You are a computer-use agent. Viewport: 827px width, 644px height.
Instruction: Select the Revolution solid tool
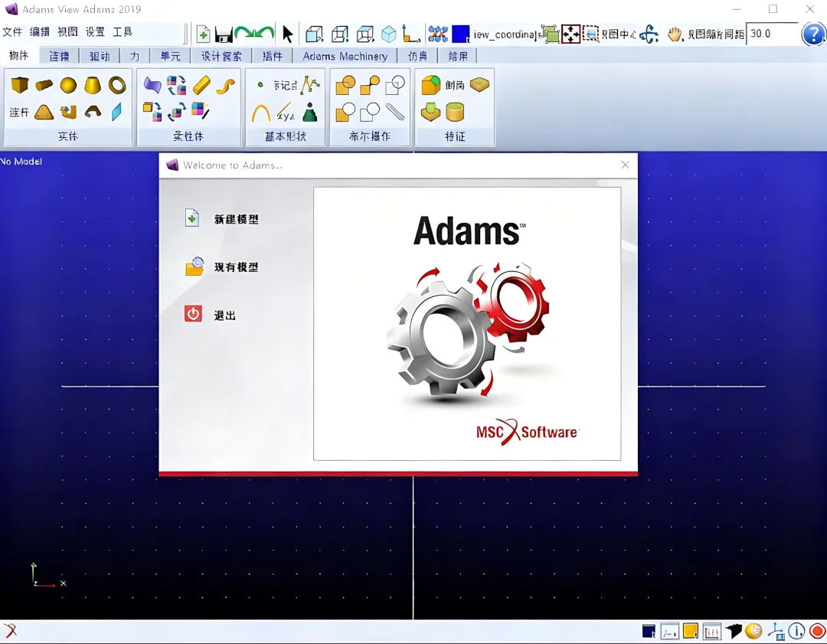pos(93,111)
